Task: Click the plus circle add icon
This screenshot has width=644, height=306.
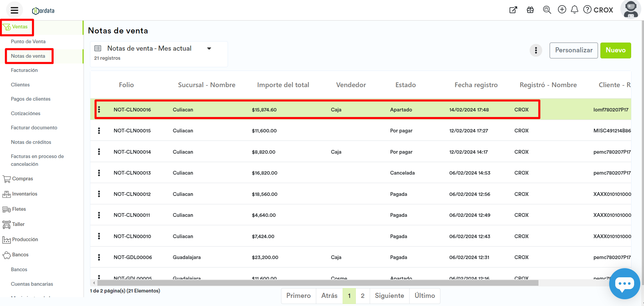Action: pyautogui.click(x=562, y=9)
